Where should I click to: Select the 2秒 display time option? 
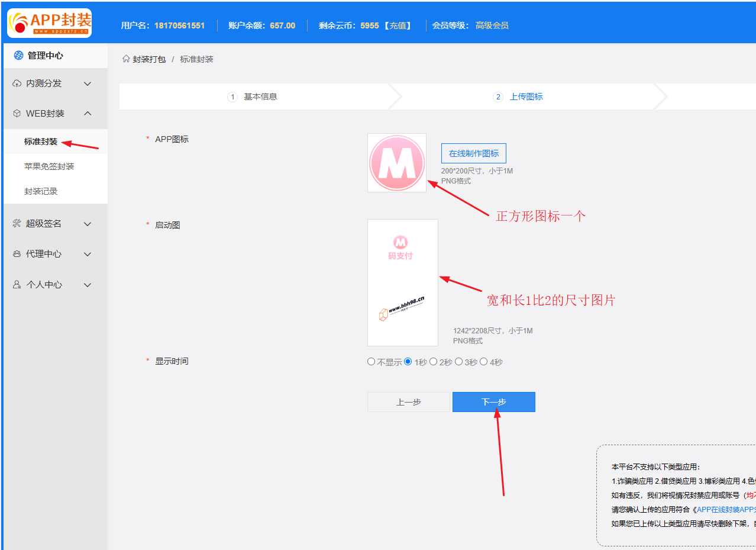[x=434, y=362]
